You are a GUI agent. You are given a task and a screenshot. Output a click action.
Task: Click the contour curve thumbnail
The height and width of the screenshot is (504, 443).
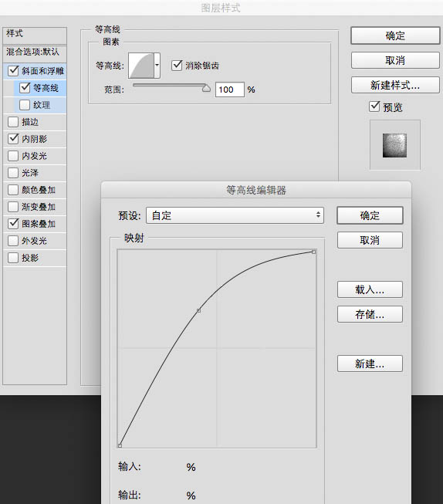141,66
